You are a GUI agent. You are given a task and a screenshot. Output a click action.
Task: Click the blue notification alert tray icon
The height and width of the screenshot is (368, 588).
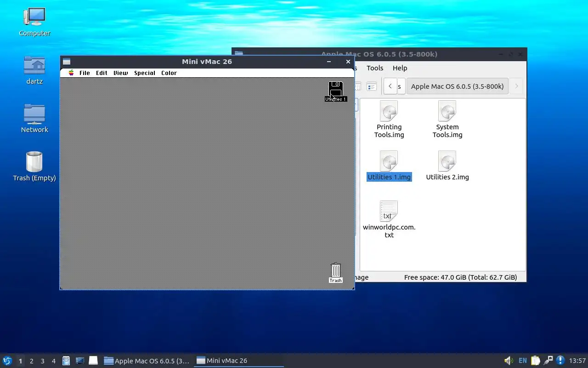click(560, 361)
